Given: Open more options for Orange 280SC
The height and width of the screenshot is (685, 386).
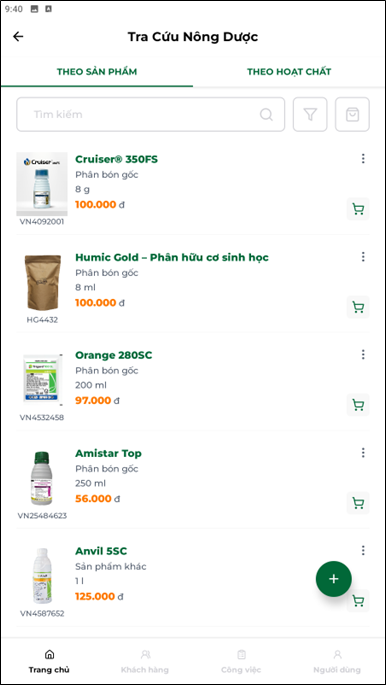Looking at the screenshot, I should 363,354.
